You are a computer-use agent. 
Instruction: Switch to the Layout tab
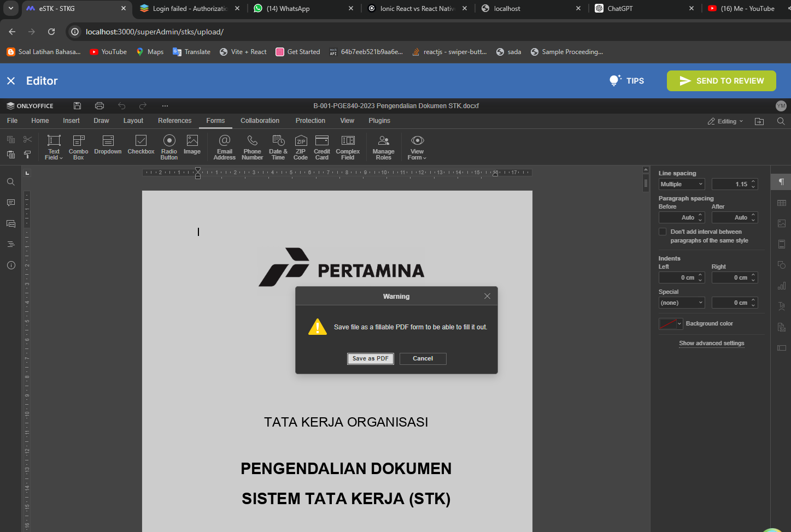[x=133, y=121]
